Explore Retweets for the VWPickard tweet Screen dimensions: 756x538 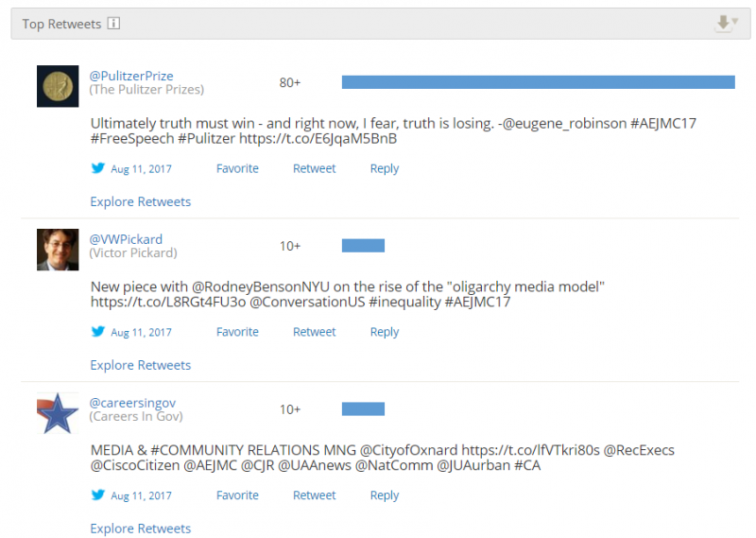tap(140, 365)
